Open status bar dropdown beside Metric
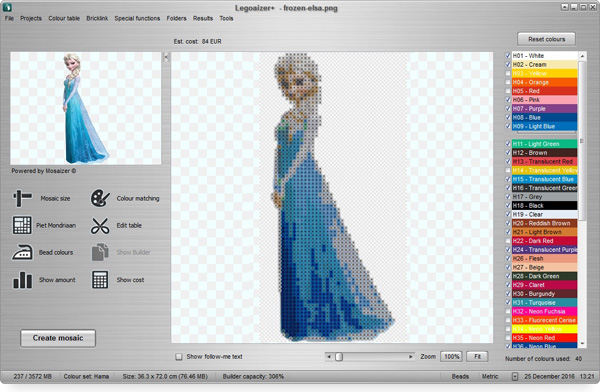This screenshot has width=600, height=392. (x=515, y=377)
